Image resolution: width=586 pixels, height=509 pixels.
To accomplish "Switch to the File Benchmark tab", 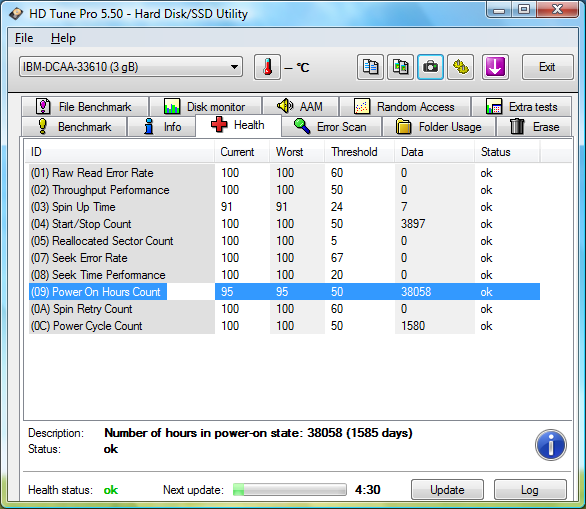I will pos(85,107).
